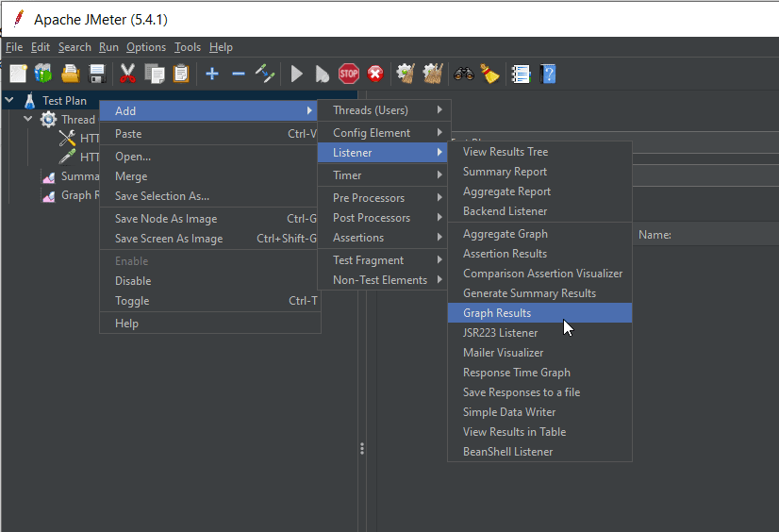
Task: Click the HTTP sampler dropper icon
Action: click(x=67, y=157)
